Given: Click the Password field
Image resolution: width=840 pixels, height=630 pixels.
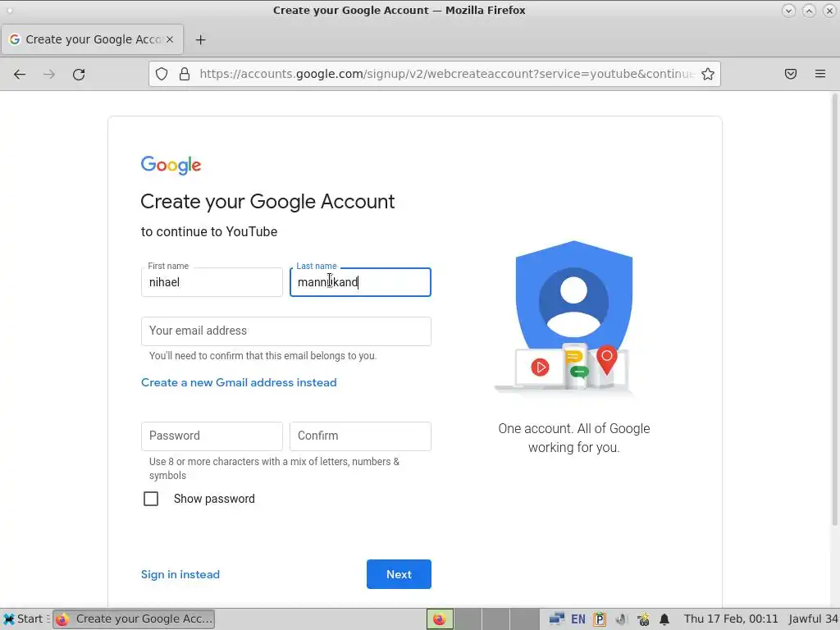Looking at the screenshot, I should (212, 436).
